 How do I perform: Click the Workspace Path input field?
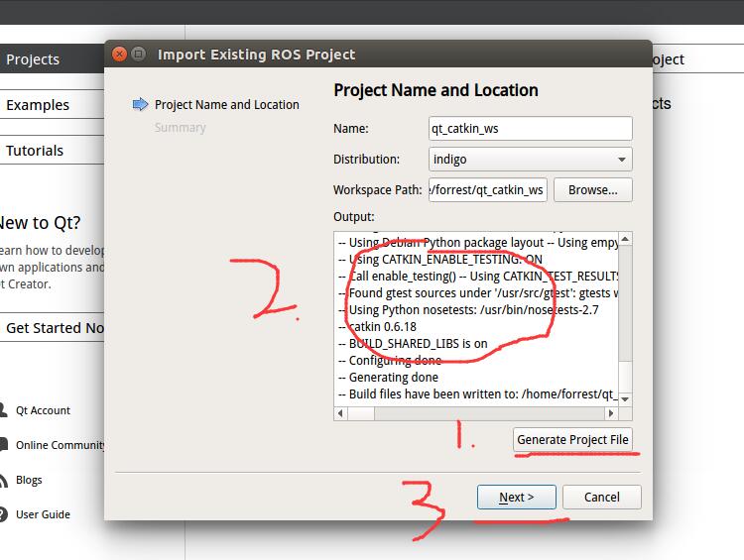point(488,190)
